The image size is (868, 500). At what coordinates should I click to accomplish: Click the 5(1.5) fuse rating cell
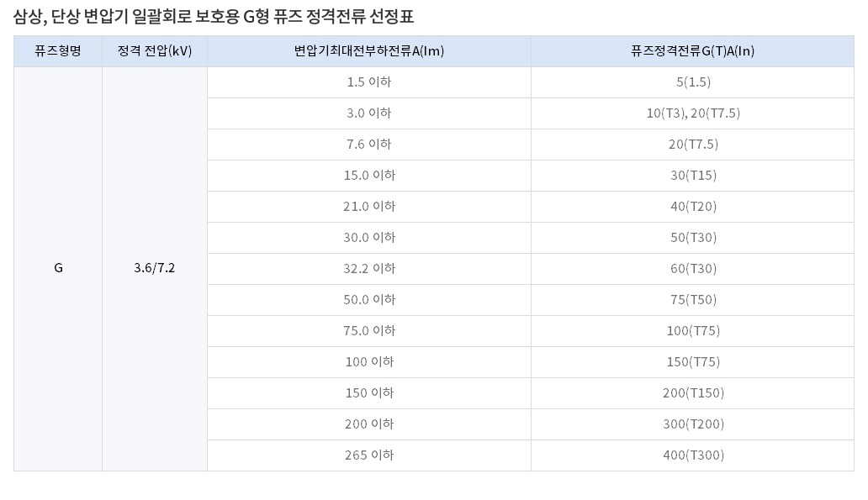[x=693, y=82]
